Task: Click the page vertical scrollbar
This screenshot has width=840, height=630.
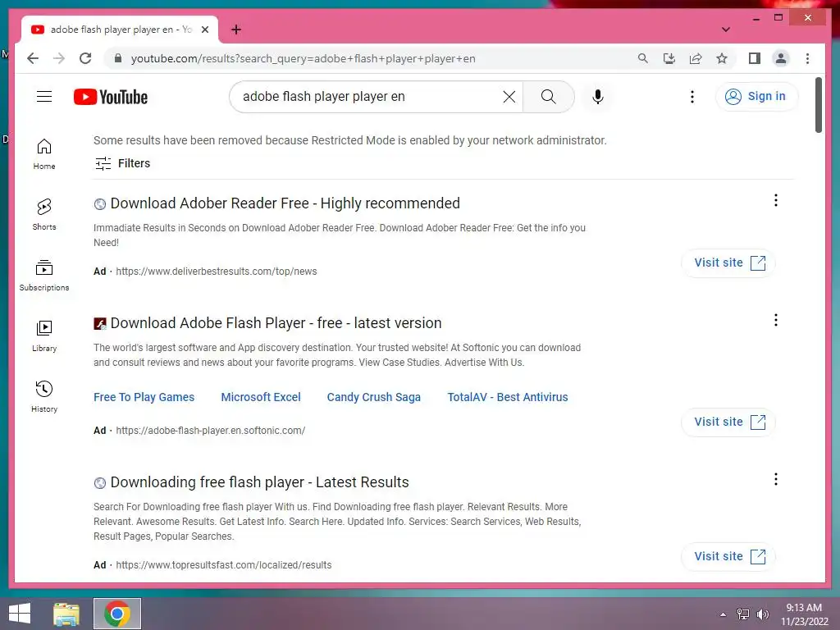Action: point(818,106)
